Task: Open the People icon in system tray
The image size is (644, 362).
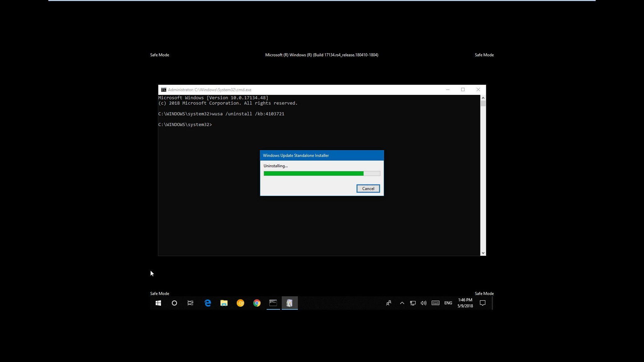Action: click(389, 303)
